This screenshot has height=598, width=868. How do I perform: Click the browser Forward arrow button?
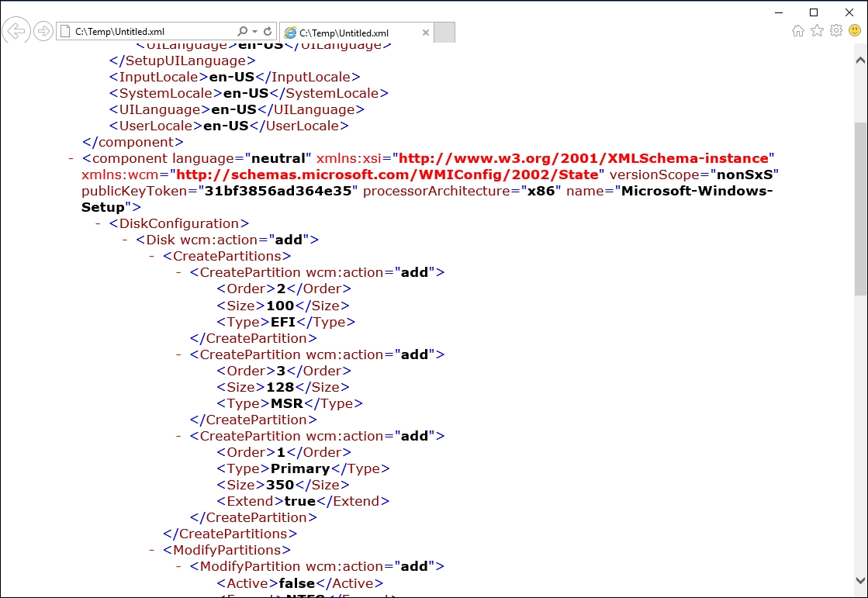[x=43, y=31]
